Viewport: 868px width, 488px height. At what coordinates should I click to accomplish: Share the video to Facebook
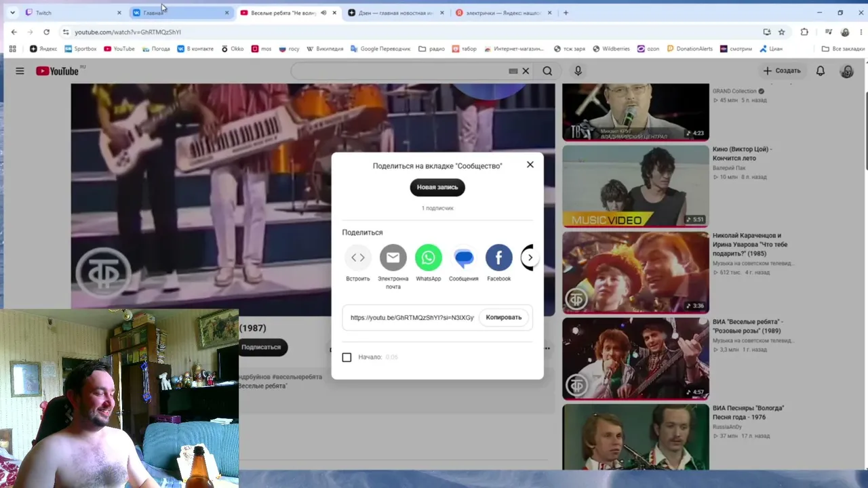coord(499,258)
